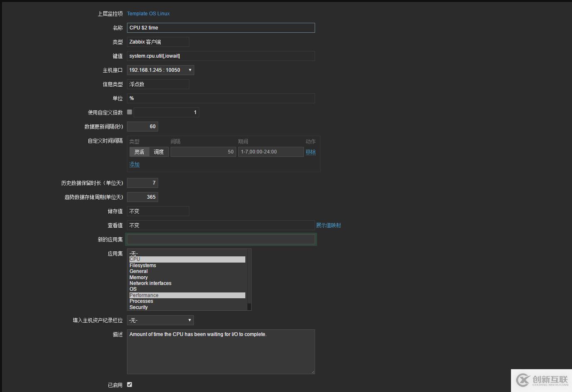Image resolution: width=572 pixels, height=392 pixels.
Task: Click the units field containing %
Action: pos(221,98)
